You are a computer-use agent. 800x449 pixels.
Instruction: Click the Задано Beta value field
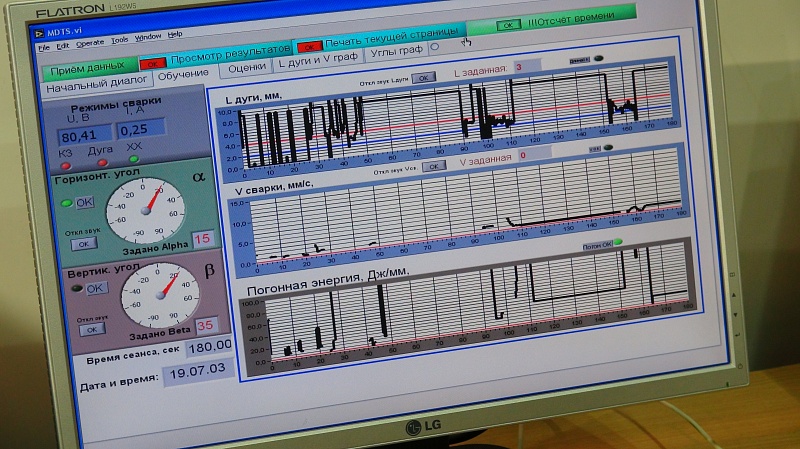click(x=204, y=325)
